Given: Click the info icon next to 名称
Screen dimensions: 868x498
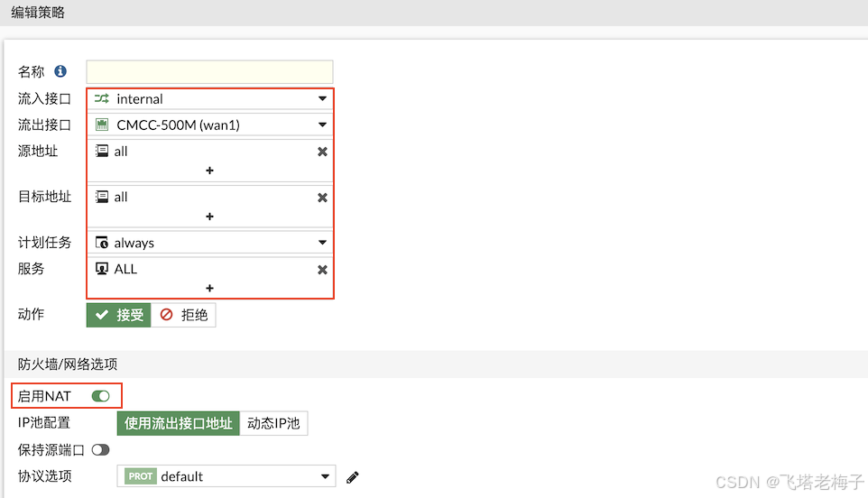Looking at the screenshot, I should [x=60, y=71].
